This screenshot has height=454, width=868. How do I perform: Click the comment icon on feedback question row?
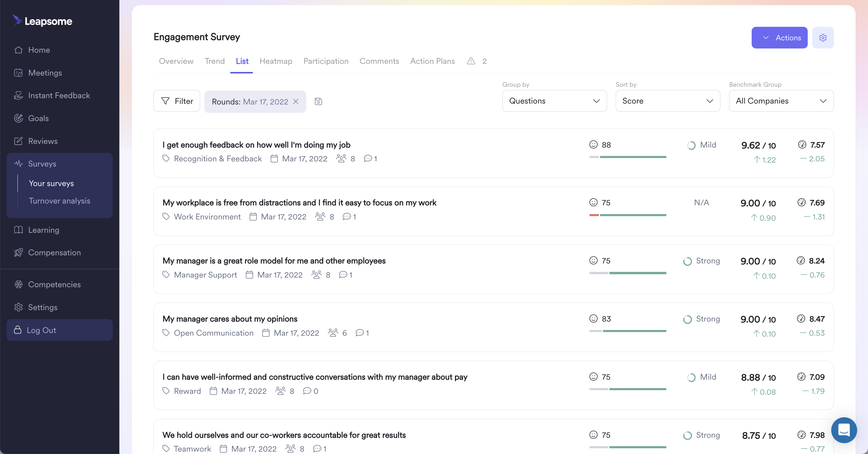(x=368, y=159)
